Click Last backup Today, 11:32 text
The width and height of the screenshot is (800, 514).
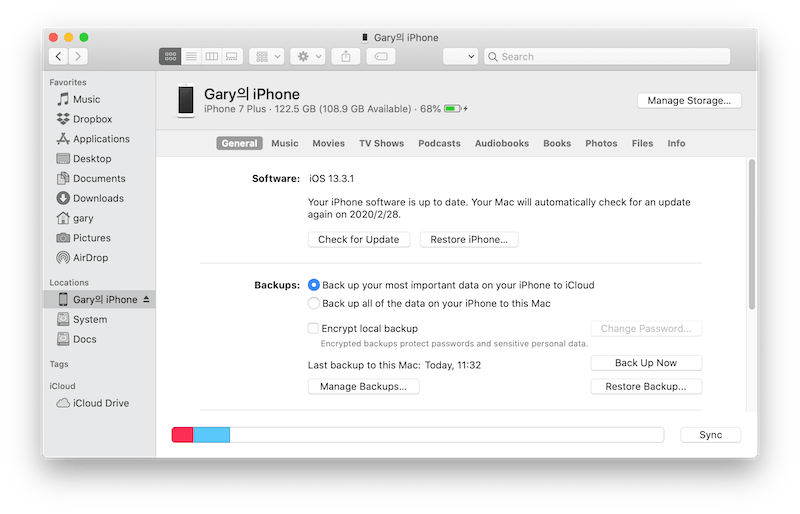coord(394,365)
